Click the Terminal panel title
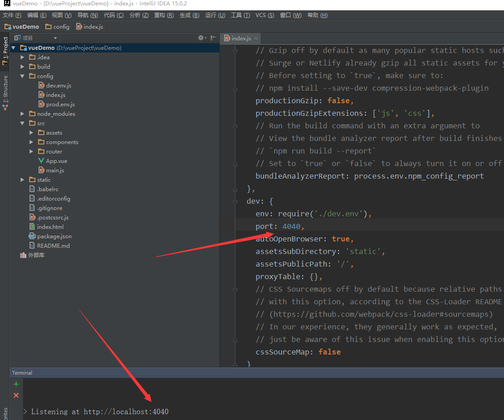The image size is (504, 420). point(22,373)
